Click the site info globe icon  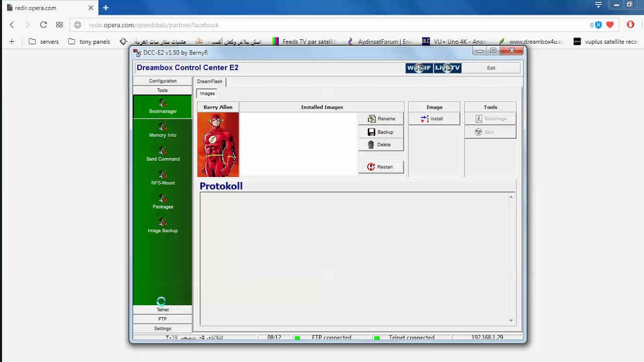point(77,25)
